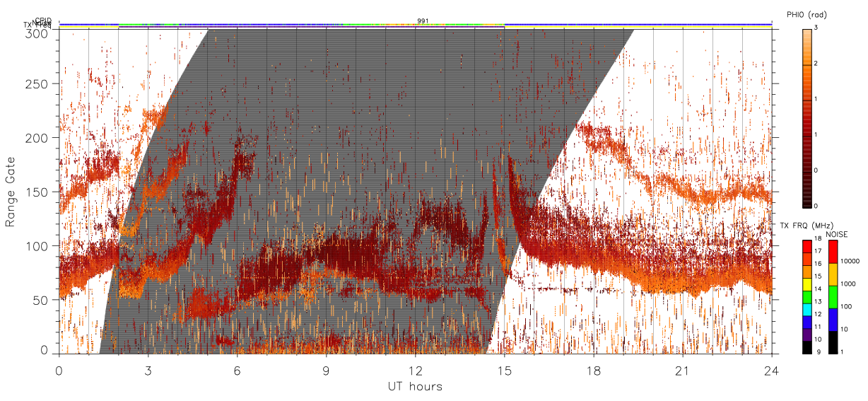Pick the cyan 12–13 MHz TX FRQ swatch
The image size is (868, 401).
point(807,310)
